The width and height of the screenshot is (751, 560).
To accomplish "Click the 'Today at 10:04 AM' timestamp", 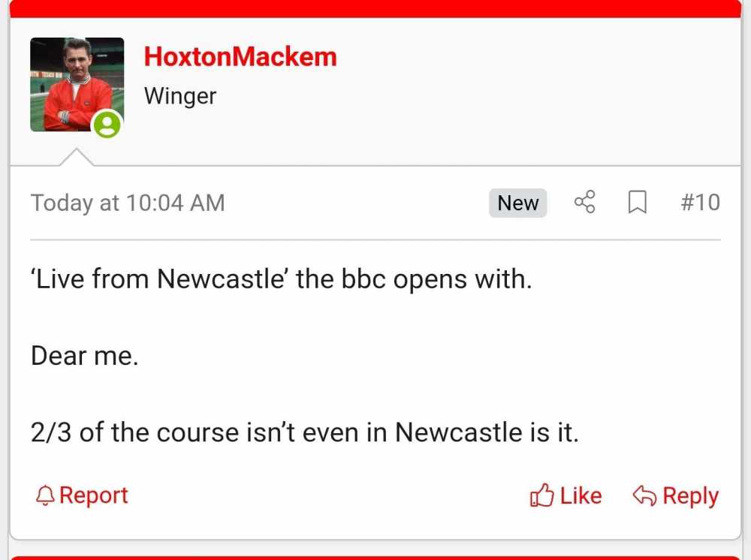I will (x=128, y=203).
